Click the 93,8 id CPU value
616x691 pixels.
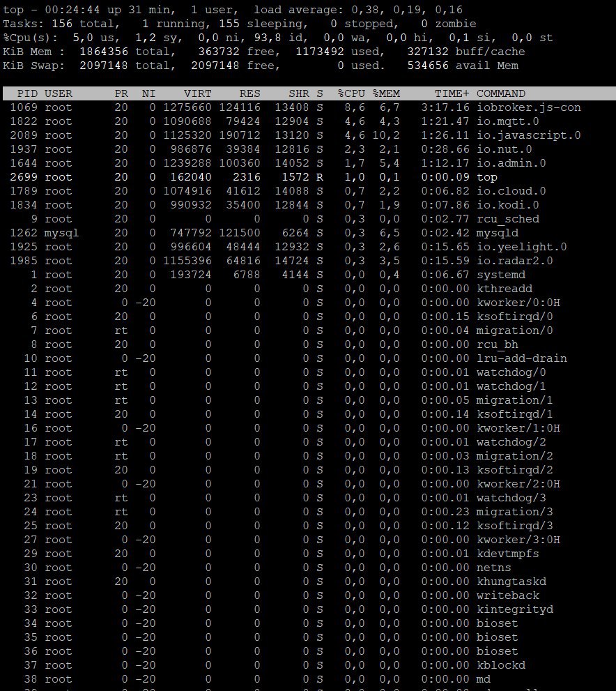click(282, 38)
